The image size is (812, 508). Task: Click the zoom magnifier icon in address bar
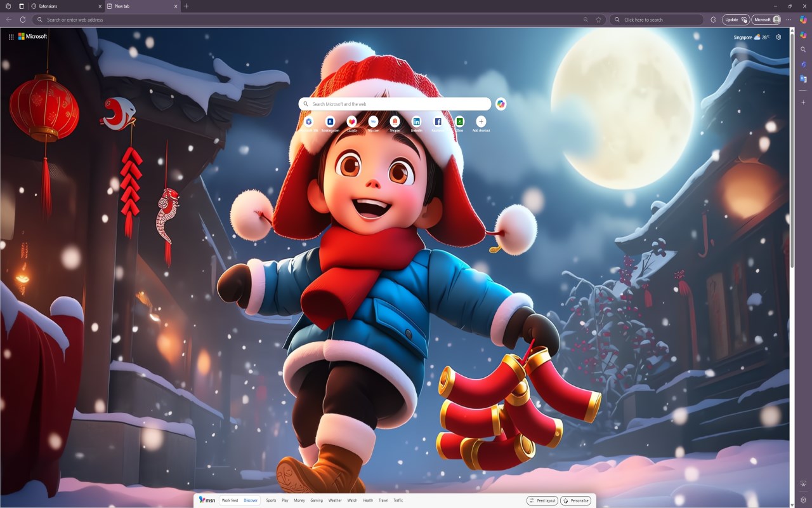coord(586,20)
